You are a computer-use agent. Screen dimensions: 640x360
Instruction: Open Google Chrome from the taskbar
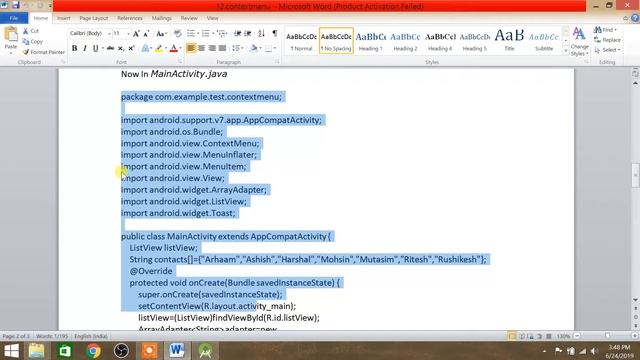click(x=93, y=351)
